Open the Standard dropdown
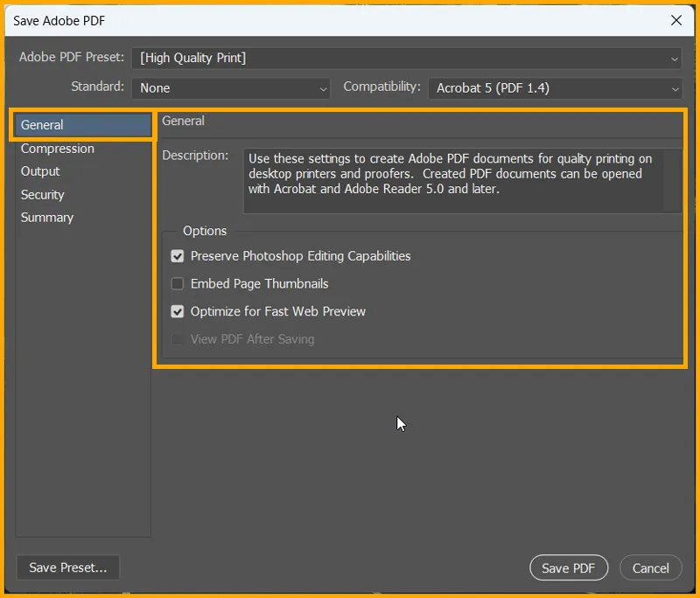 click(x=231, y=87)
